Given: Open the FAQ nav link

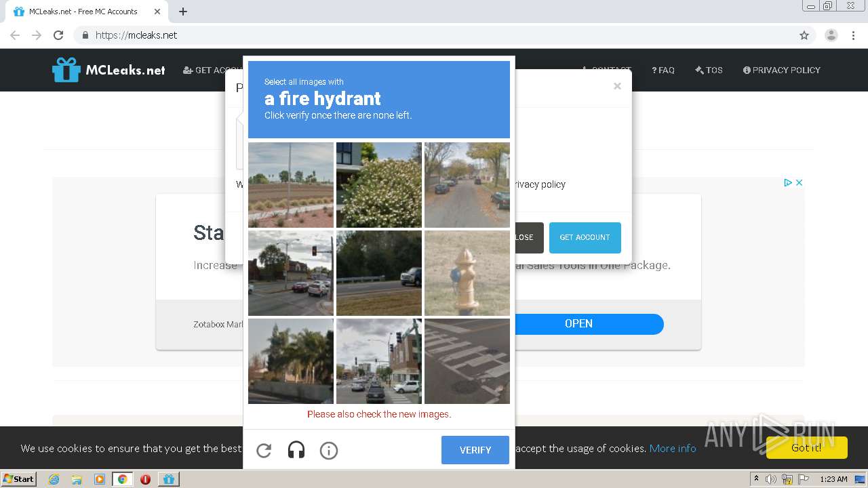Looking at the screenshot, I should tap(663, 70).
